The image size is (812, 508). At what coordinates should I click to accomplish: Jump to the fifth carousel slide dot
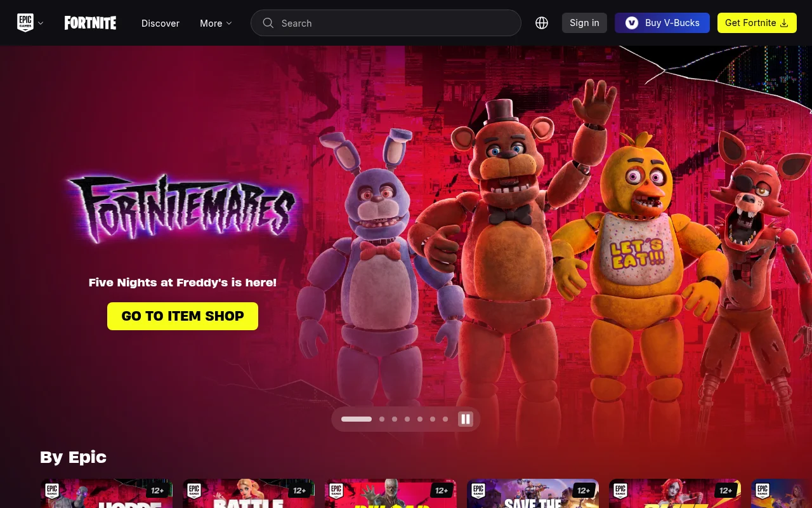pyautogui.click(x=420, y=419)
